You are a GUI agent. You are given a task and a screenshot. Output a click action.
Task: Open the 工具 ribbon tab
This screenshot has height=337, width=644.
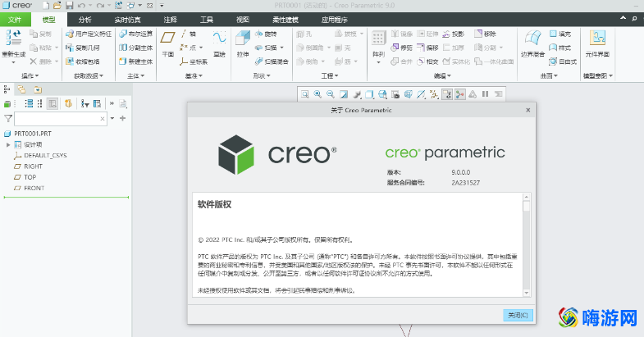207,20
